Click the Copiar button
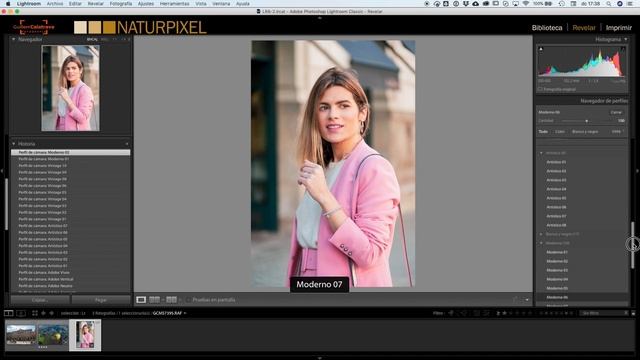This screenshot has height=360, width=640. pyautogui.click(x=40, y=300)
